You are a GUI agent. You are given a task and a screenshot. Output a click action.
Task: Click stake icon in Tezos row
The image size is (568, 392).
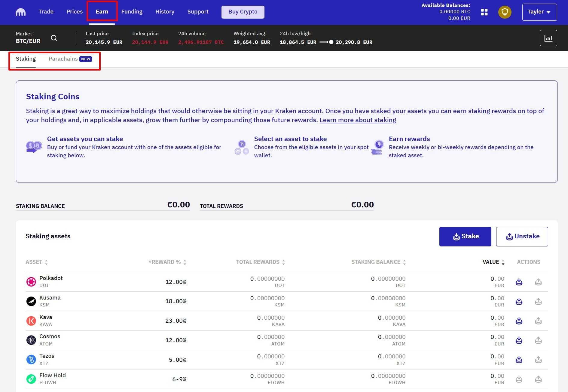tap(519, 360)
